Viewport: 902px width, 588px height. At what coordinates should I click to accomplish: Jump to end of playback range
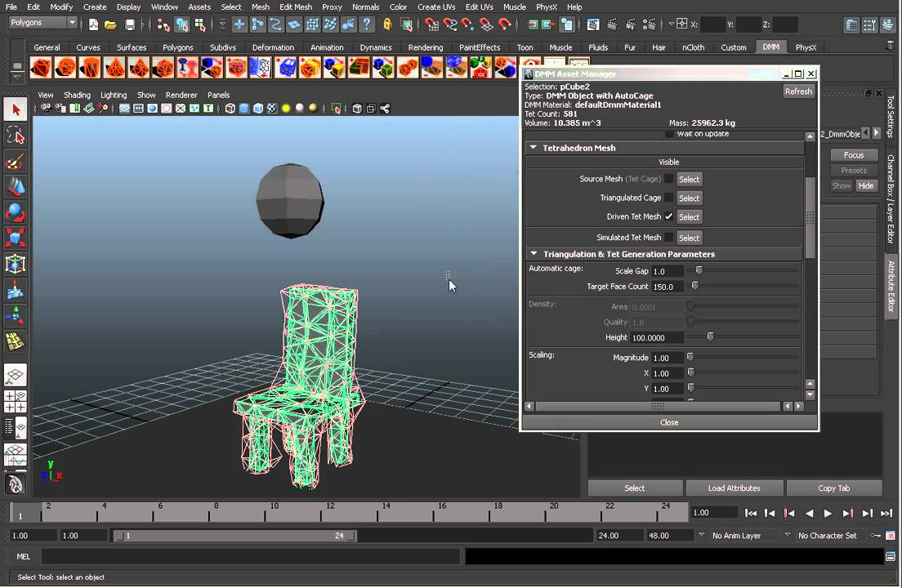tap(886, 513)
